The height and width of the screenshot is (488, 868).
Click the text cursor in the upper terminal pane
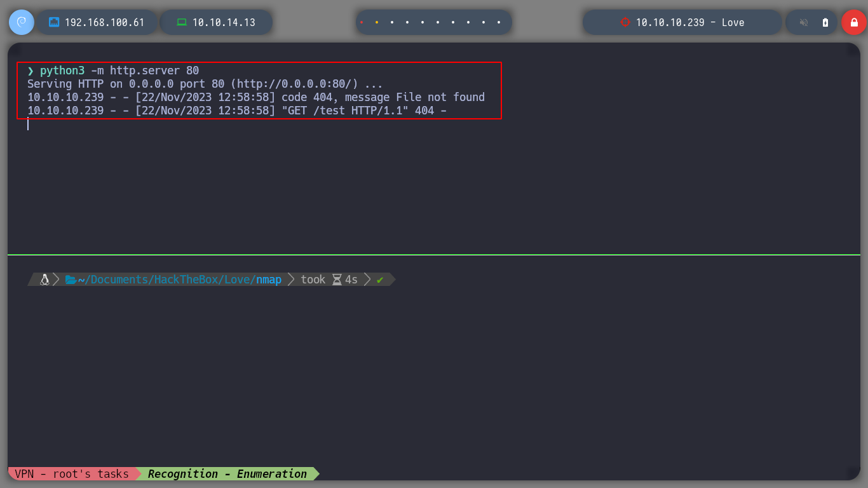(x=28, y=124)
